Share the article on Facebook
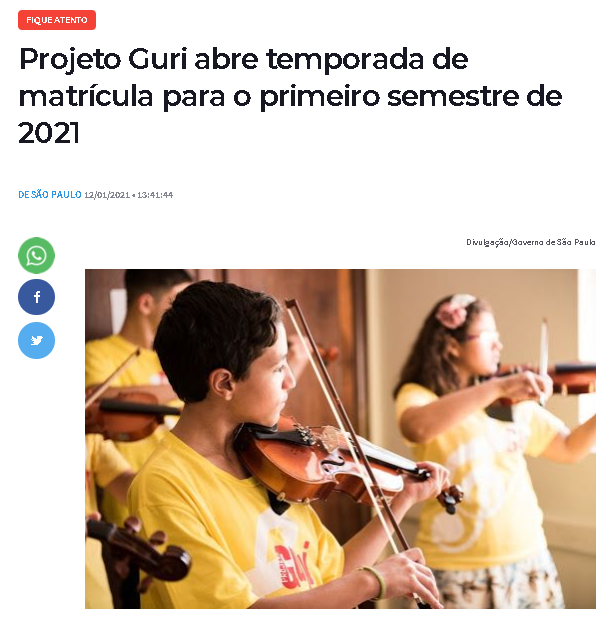615x627 pixels. point(36,298)
